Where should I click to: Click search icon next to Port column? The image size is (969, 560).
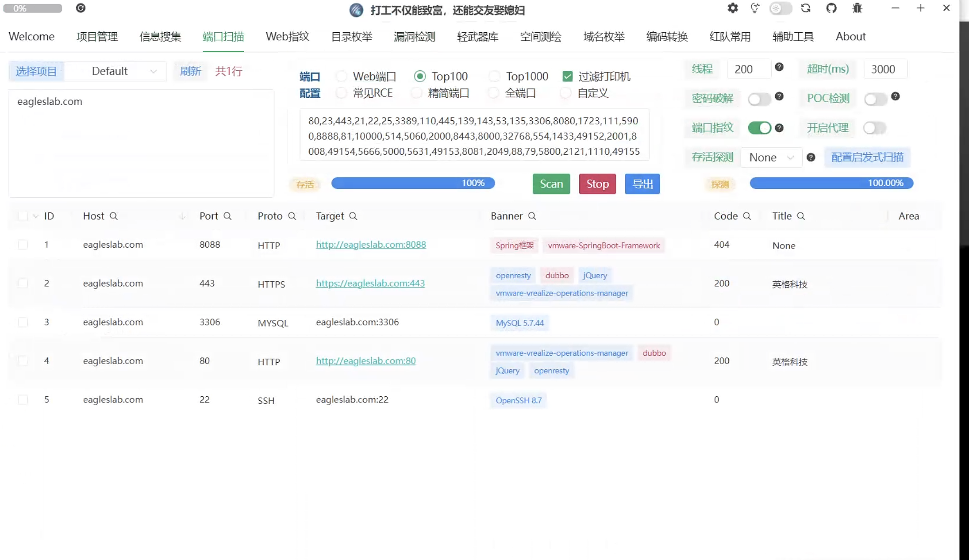(227, 216)
